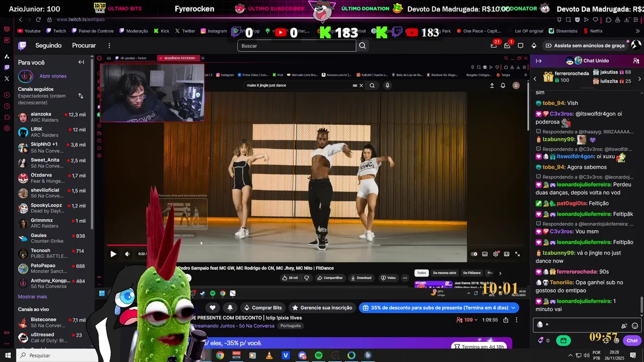Open the whispers speech bubble icon

pos(521,46)
